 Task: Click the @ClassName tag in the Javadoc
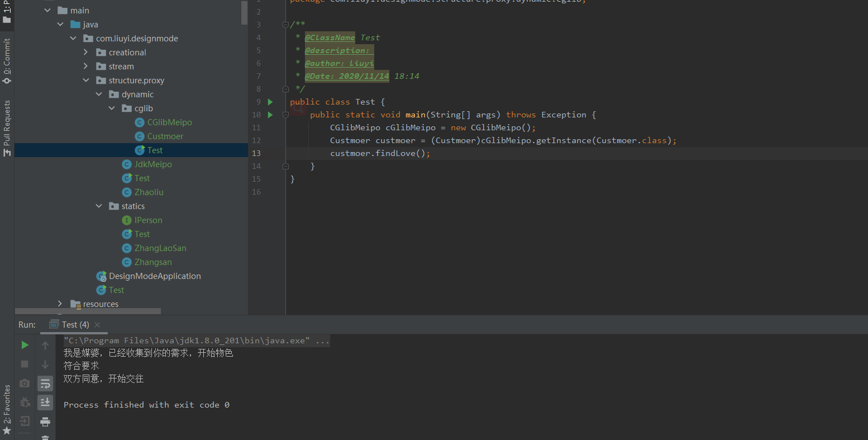330,37
